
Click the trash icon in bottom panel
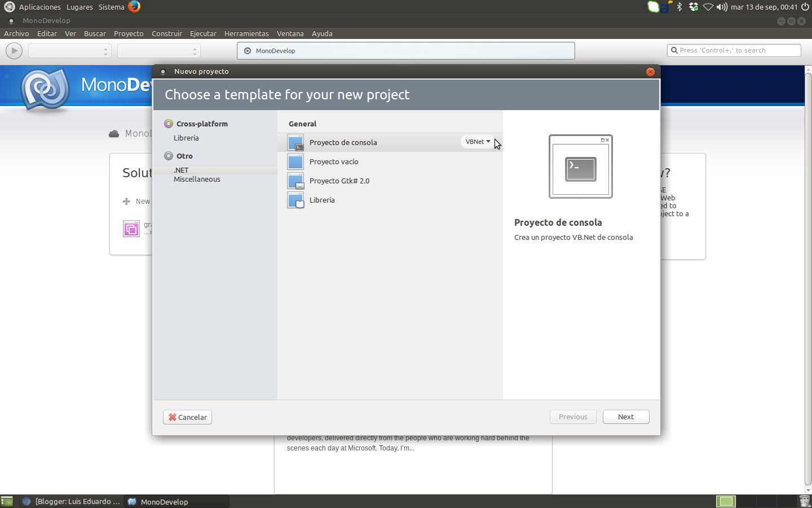pos(805,501)
